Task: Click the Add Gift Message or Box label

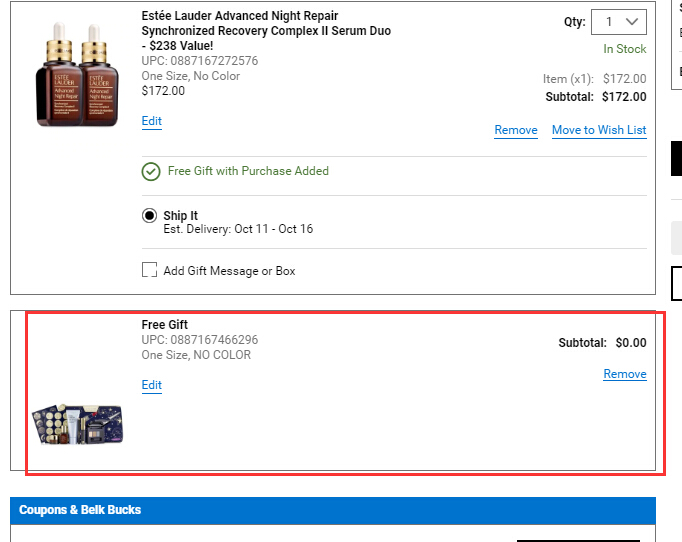Action: point(229,271)
